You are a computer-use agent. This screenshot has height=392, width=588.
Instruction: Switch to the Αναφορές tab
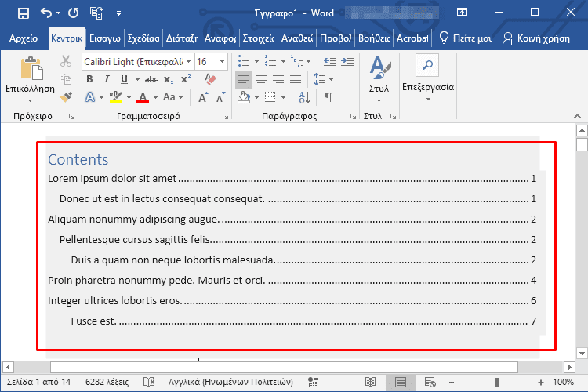[220, 38]
